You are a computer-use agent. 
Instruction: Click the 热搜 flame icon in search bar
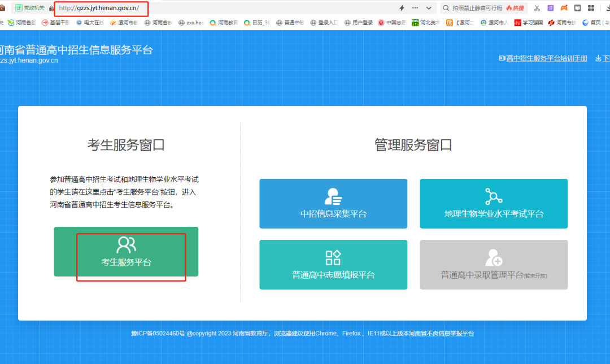509,7
